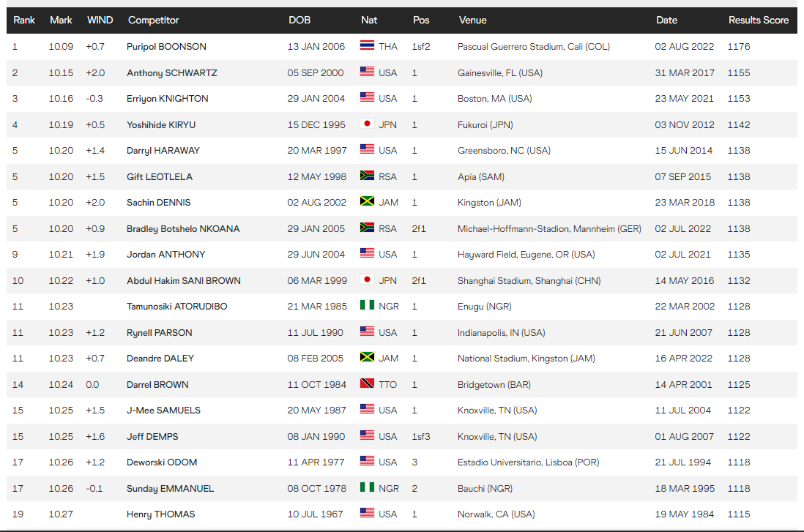
Task: Click USA flag beside Henry Thomas
Action: pyautogui.click(x=367, y=514)
